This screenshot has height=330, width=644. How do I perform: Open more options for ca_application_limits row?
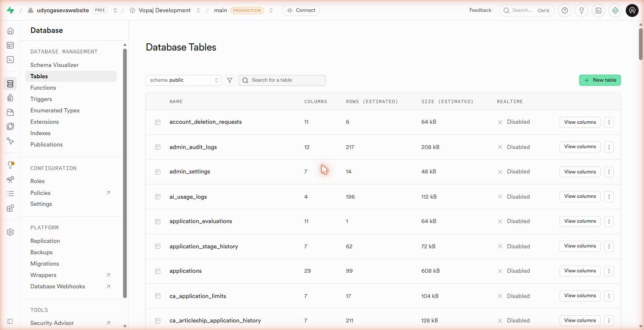point(609,296)
